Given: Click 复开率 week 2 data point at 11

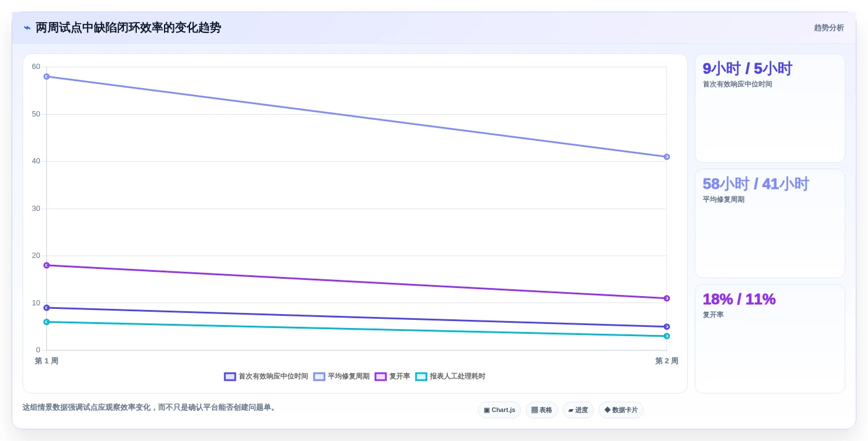Looking at the screenshot, I should click(x=666, y=298).
